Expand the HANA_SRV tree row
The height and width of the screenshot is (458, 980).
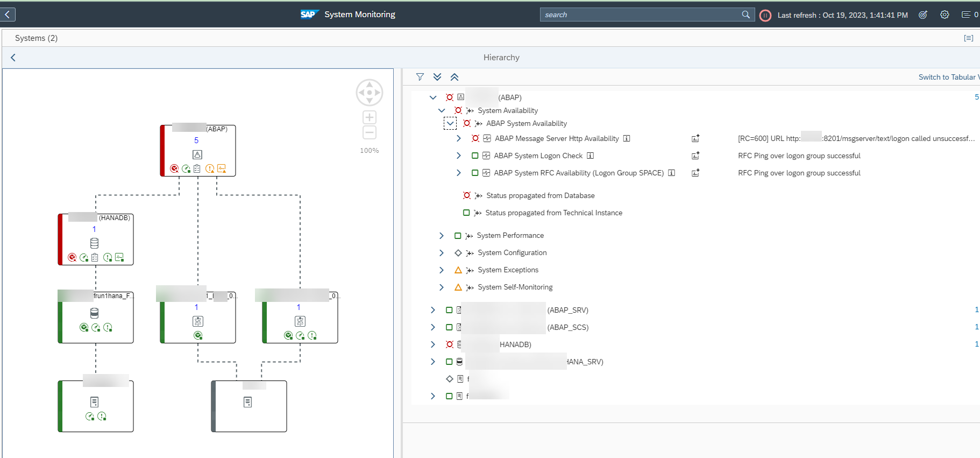click(433, 362)
